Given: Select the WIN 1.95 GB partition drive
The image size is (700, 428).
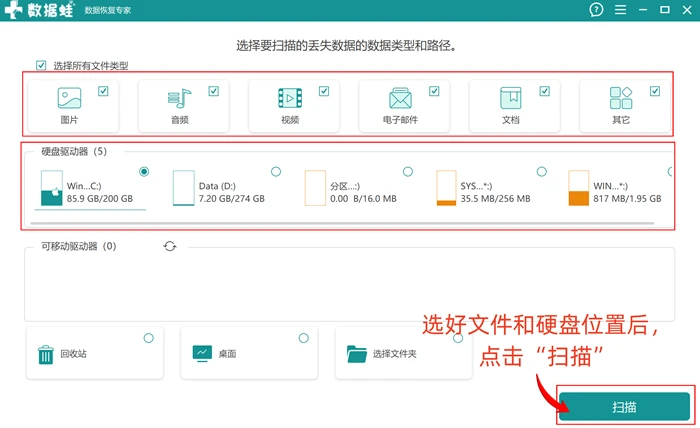Looking at the screenshot, I should coord(615,188).
